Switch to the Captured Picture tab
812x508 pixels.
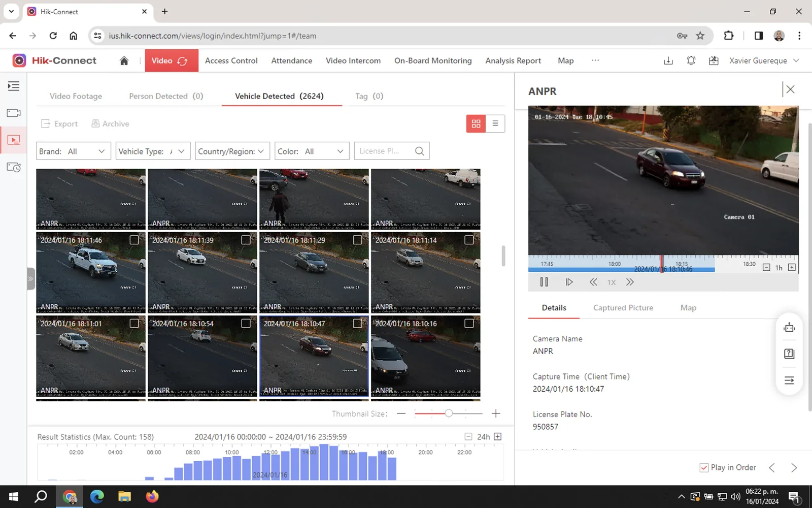click(623, 308)
